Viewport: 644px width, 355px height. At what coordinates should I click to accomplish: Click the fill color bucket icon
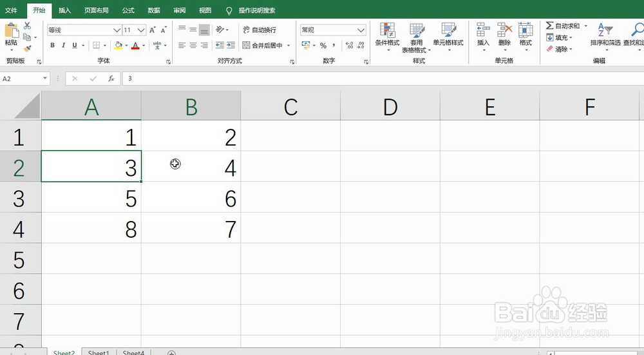pos(117,46)
